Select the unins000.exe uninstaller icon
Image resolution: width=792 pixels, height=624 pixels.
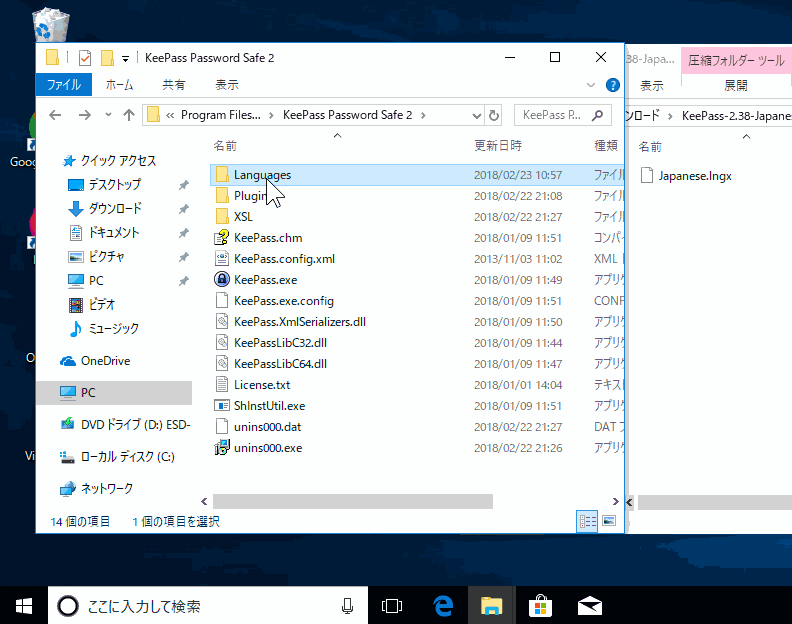(x=222, y=448)
